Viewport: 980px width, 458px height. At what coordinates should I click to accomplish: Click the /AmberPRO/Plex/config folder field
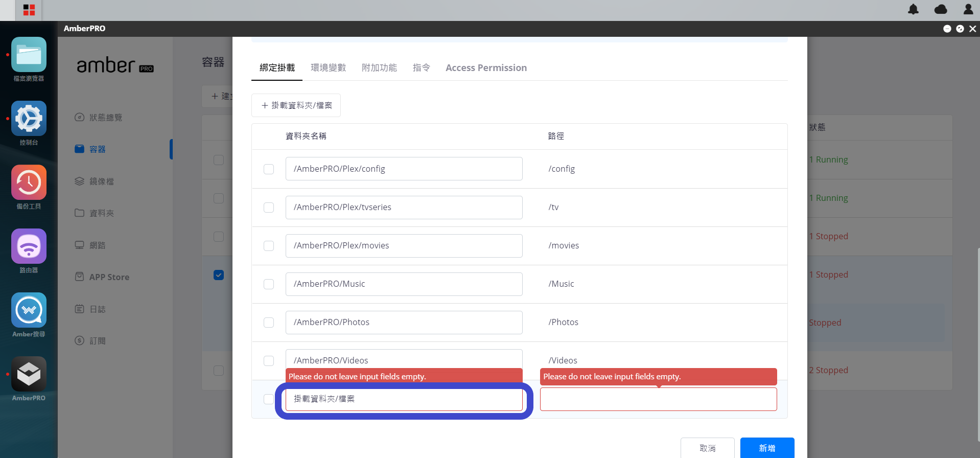(404, 169)
